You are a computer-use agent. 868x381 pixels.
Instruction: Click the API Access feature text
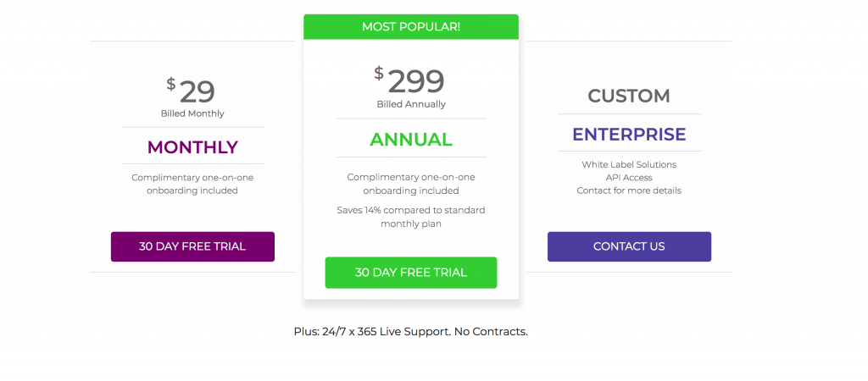pos(629,178)
